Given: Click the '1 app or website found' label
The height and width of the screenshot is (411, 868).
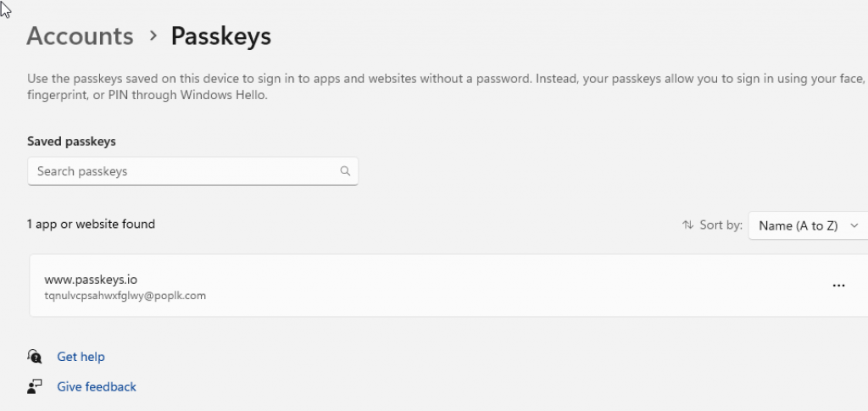Looking at the screenshot, I should (x=91, y=225).
